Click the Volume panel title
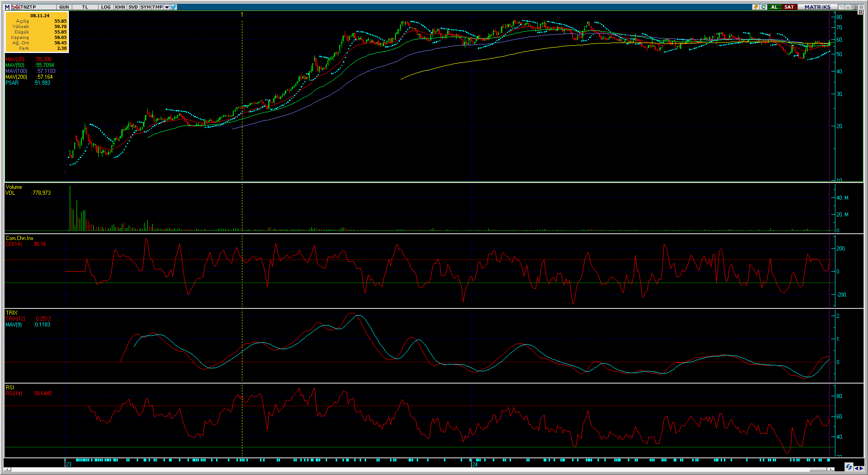 [14, 187]
